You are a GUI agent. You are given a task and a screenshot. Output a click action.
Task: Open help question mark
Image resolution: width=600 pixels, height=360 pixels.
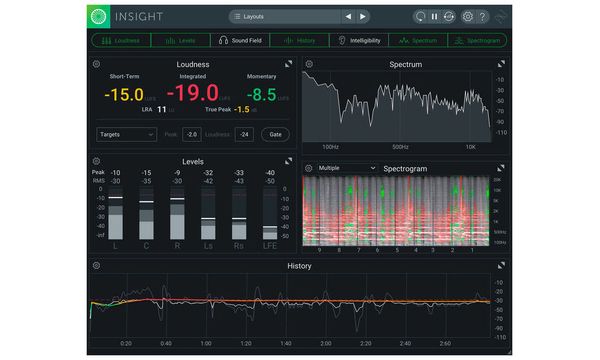[482, 16]
